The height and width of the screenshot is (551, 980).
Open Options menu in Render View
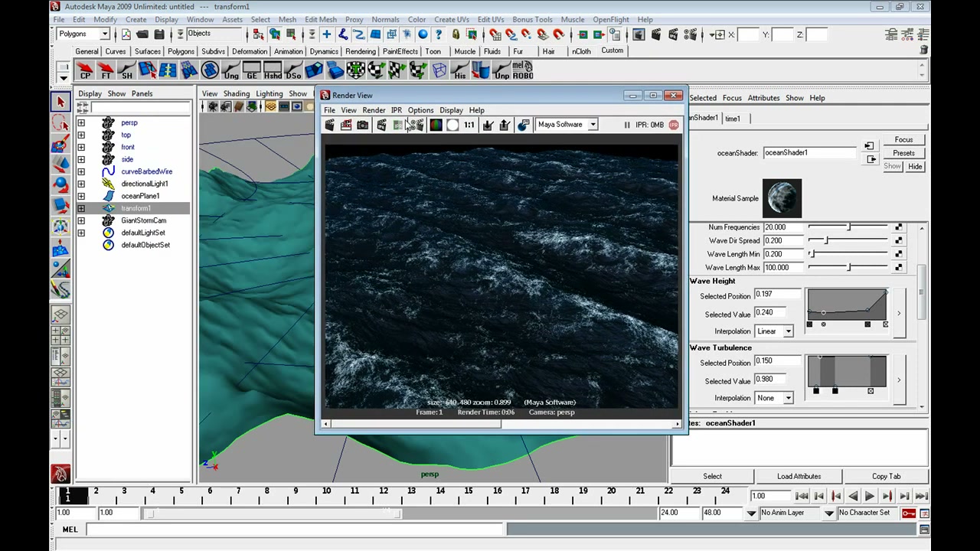420,110
